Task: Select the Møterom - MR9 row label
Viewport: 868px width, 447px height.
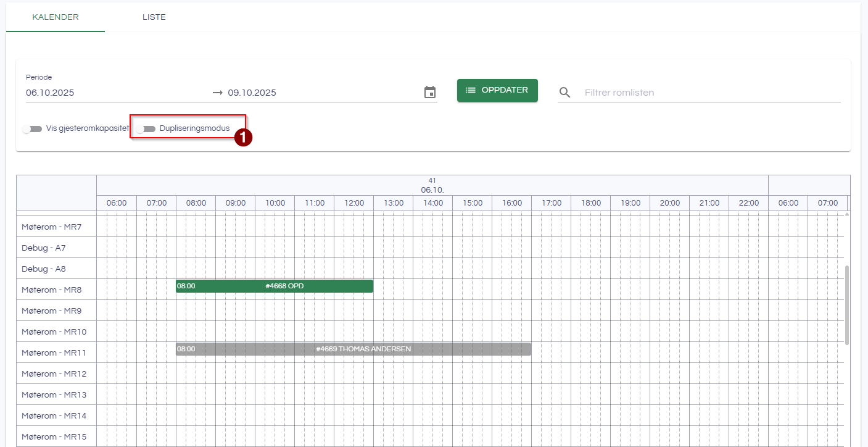Action: click(x=56, y=311)
